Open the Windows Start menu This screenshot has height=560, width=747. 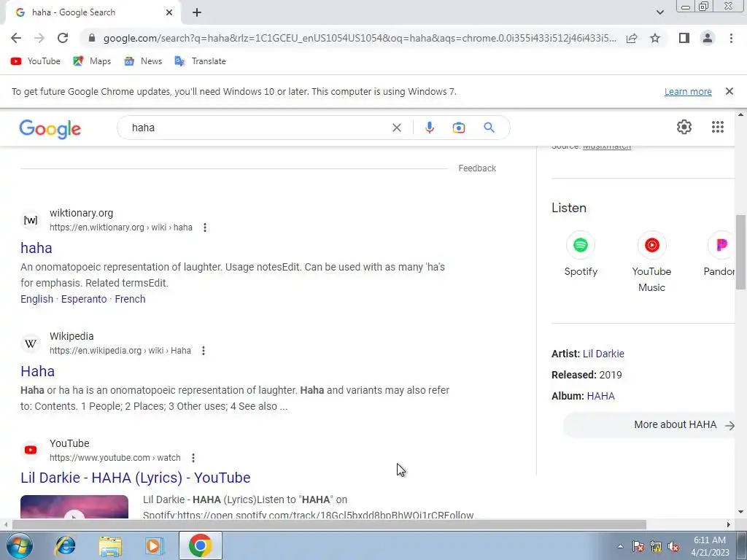(x=18, y=545)
